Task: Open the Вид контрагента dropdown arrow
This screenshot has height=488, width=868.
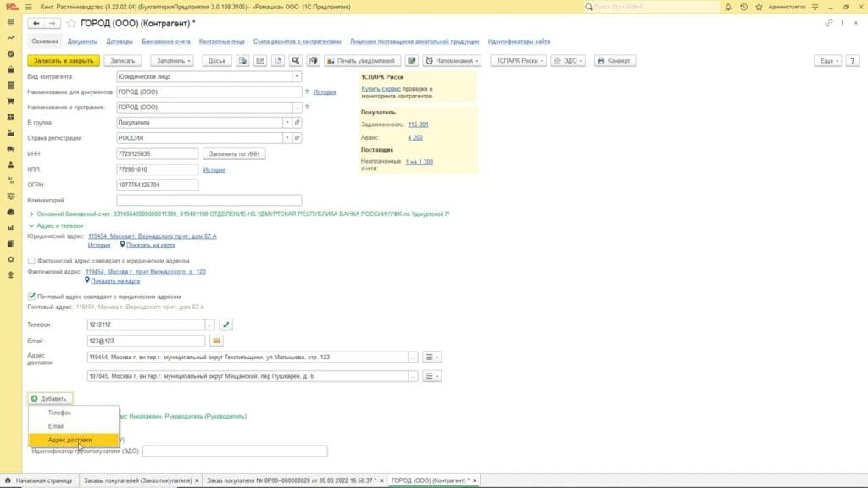Action: pyautogui.click(x=297, y=76)
